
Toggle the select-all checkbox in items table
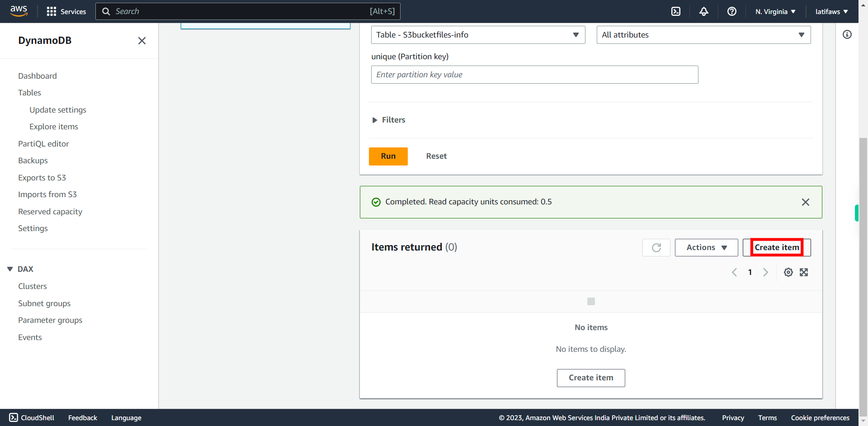tap(591, 301)
